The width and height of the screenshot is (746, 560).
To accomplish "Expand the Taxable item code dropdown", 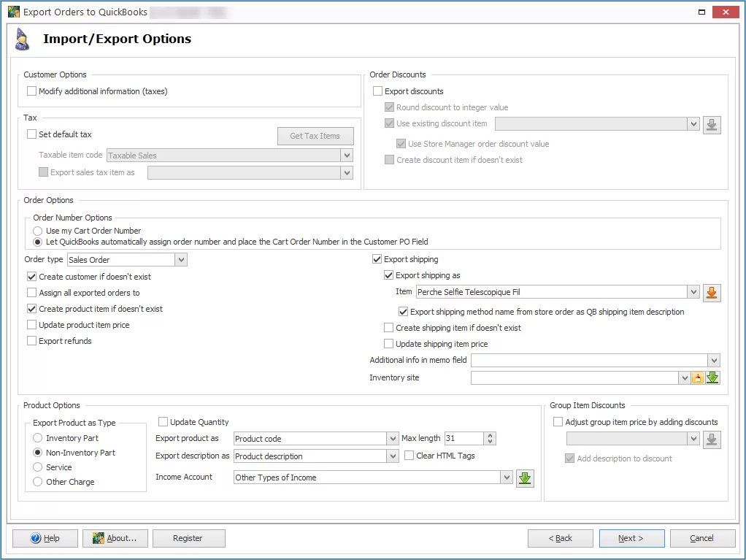I will click(347, 155).
